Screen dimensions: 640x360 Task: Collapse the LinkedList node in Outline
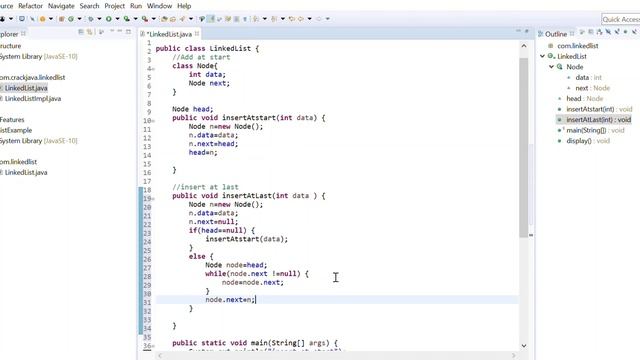[x=542, y=56]
